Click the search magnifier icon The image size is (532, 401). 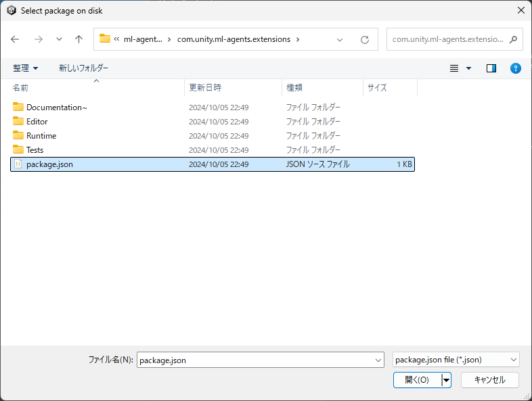point(513,39)
